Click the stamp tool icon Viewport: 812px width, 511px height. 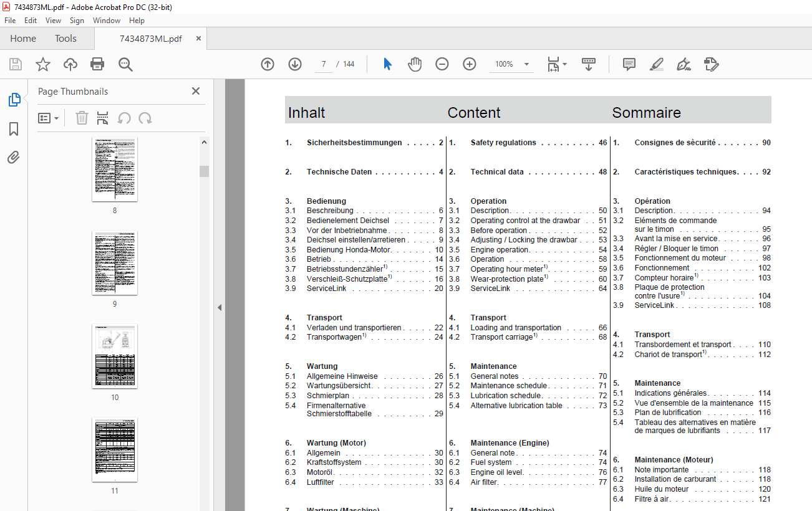(x=712, y=64)
